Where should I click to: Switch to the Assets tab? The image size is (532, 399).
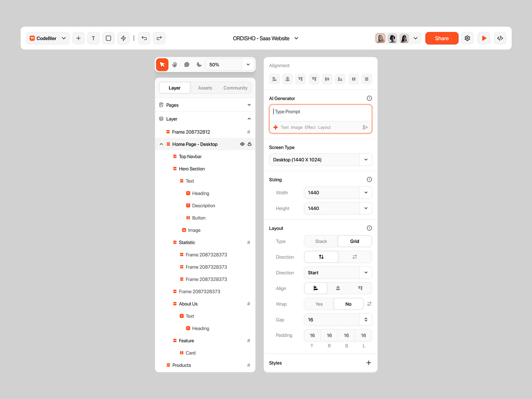(205, 88)
